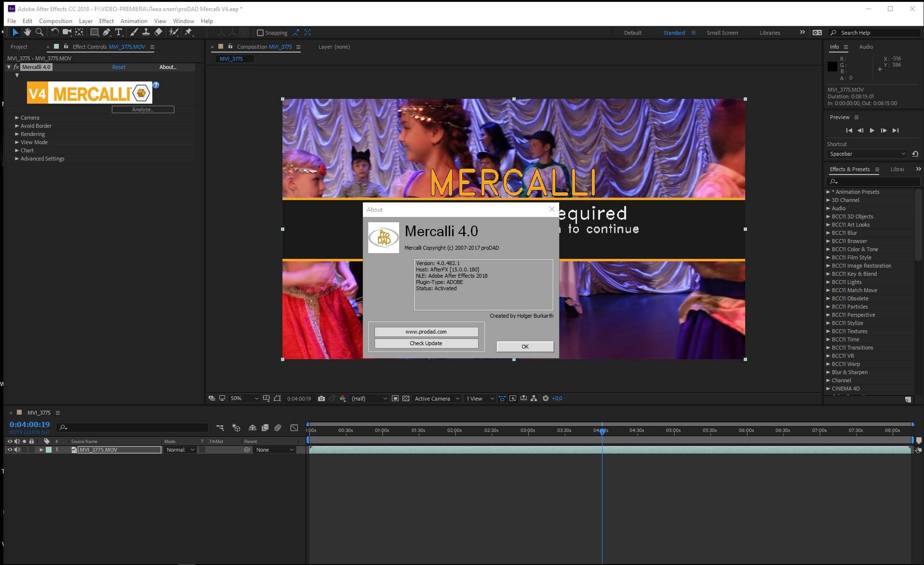The width and height of the screenshot is (924, 565).
Task: Select the Eraser tool
Action: (x=158, y=32)
